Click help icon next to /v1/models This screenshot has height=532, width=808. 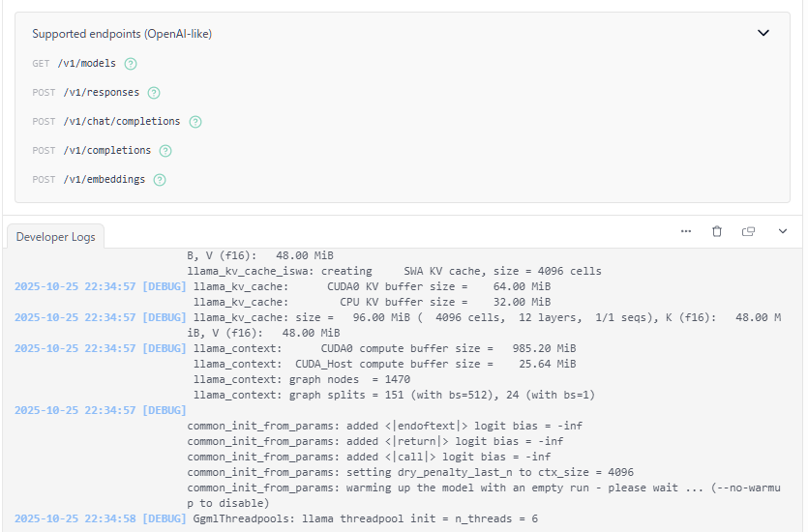tap(131, 64)
